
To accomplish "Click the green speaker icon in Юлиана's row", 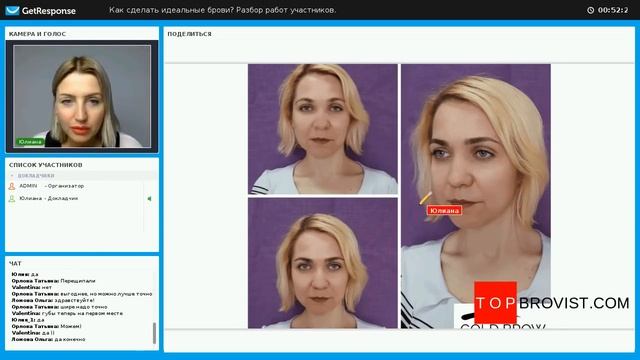I will tap(149, 199).
